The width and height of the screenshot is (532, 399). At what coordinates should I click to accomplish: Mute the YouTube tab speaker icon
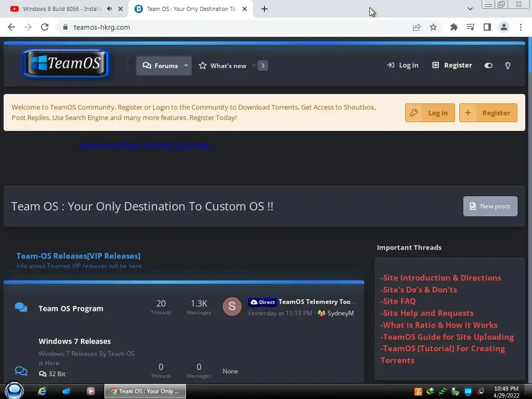tap(109, 9)
